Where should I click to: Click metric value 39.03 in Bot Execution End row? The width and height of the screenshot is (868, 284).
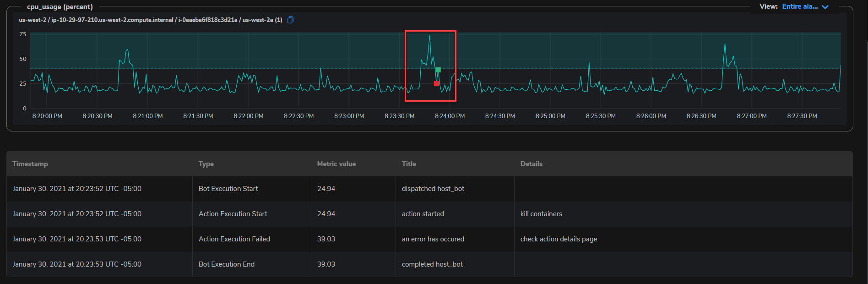[326, 264]
